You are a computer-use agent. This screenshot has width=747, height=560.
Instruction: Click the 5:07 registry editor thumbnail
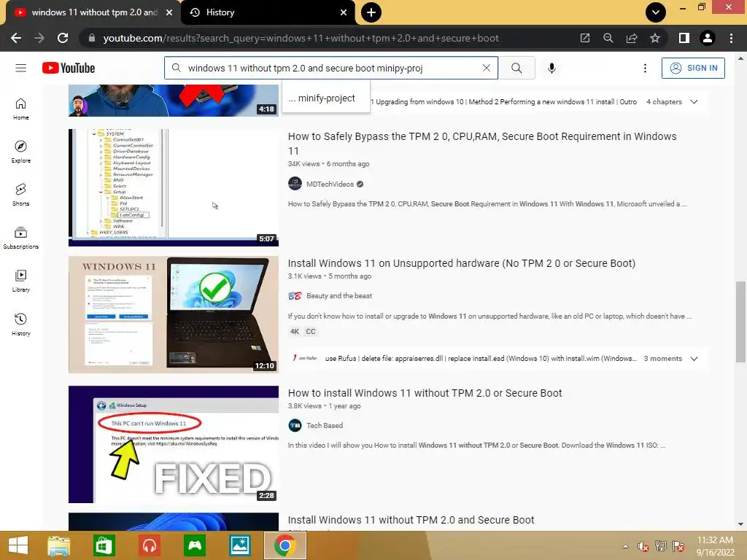[x=174, y=187]
